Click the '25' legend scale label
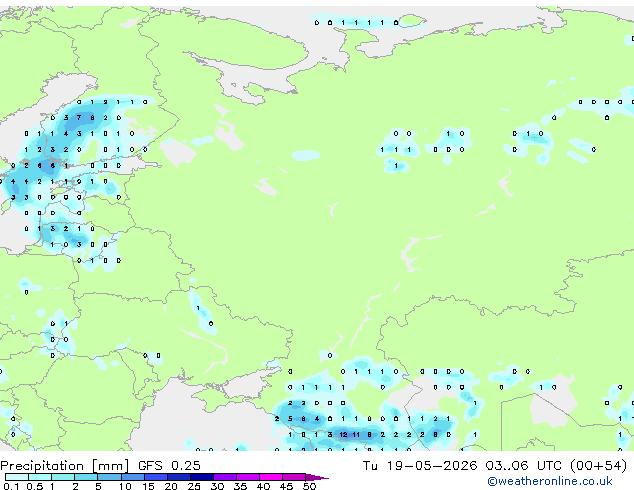The width and height of the screenshot is (634, 490). point(194,486)
